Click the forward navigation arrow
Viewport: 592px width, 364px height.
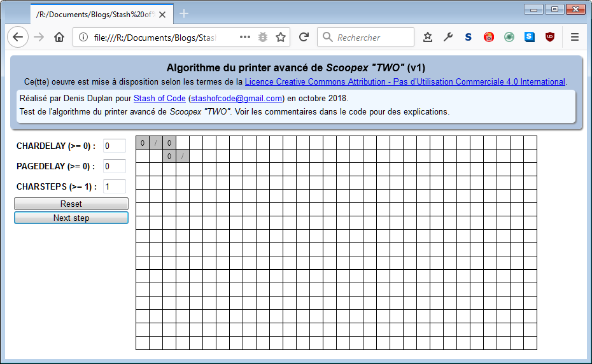tap(39, 37)
